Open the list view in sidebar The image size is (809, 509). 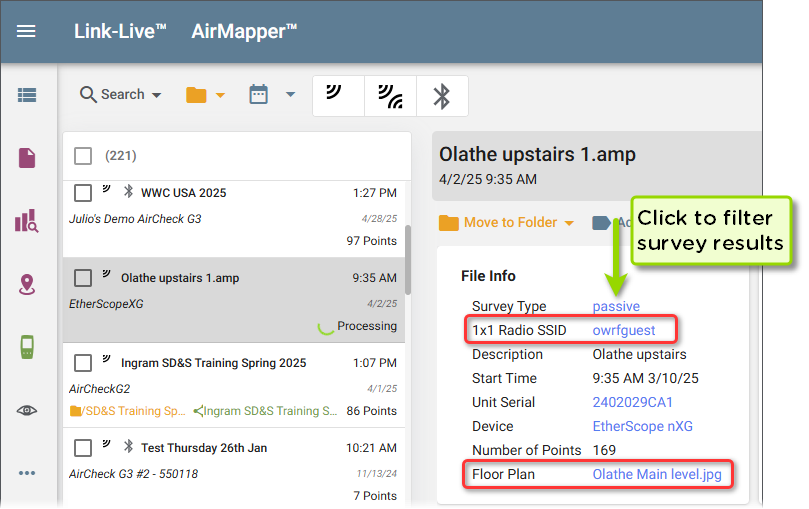(x=27, y=95)
